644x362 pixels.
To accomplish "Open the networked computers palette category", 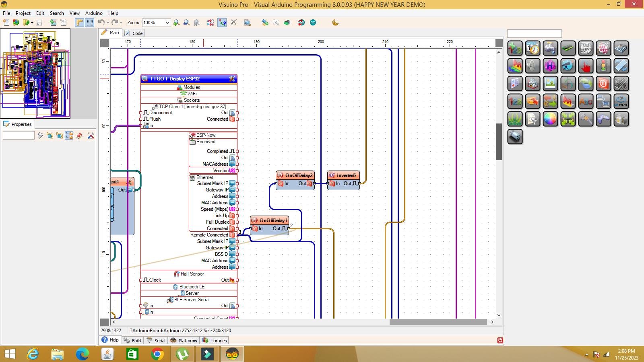I will point(603,101).
